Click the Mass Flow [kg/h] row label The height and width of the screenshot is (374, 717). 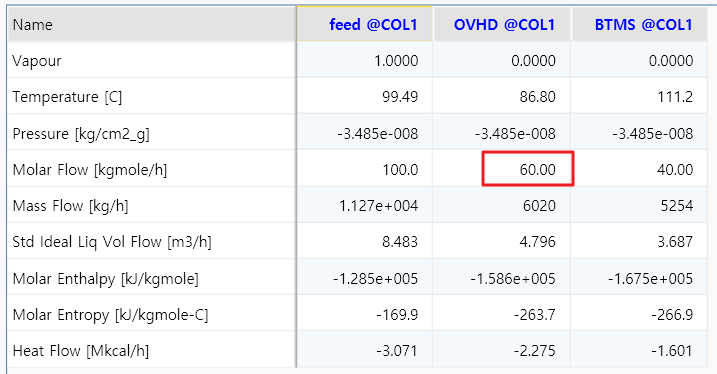point(70,206)
